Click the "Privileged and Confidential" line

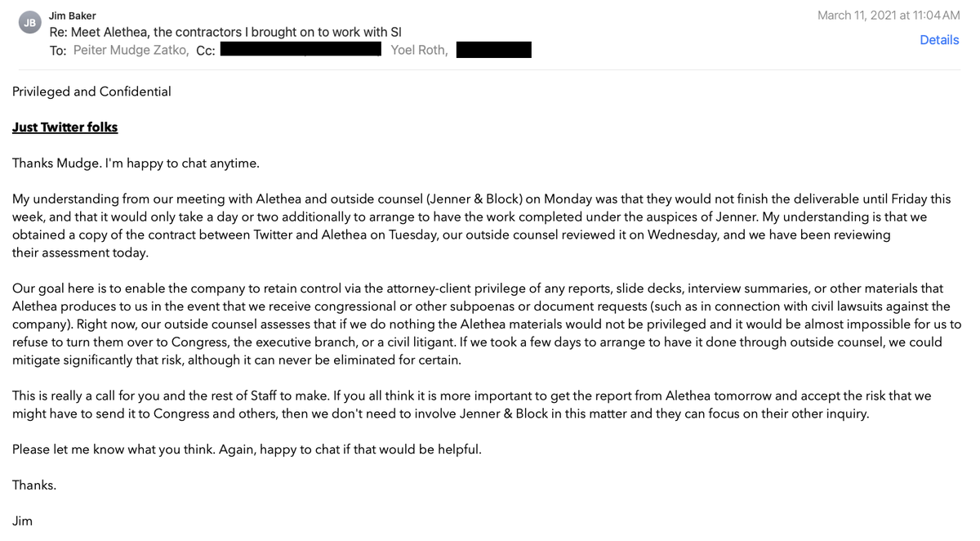coord(91,92)
